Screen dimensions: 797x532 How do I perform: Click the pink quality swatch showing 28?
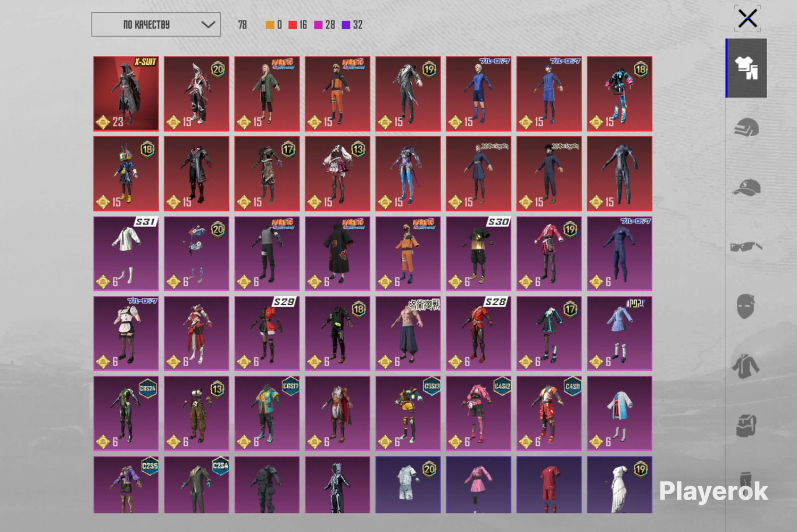[318, 25]
